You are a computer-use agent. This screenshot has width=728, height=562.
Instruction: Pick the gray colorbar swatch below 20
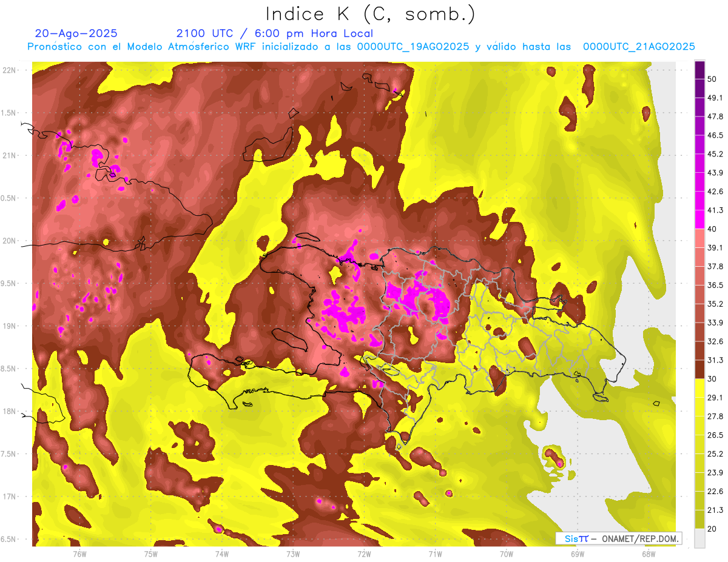point(699,538)
